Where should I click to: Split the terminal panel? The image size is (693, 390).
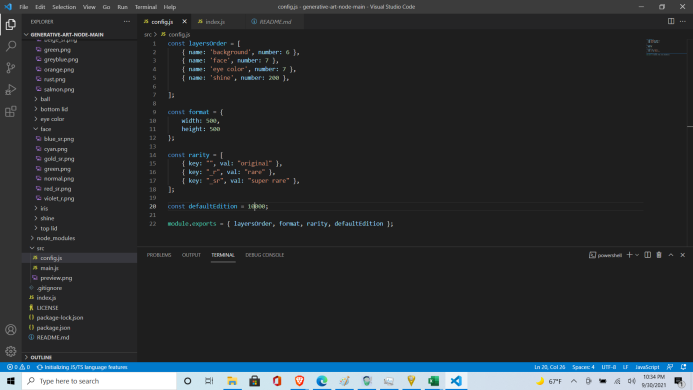click(647, 255)
